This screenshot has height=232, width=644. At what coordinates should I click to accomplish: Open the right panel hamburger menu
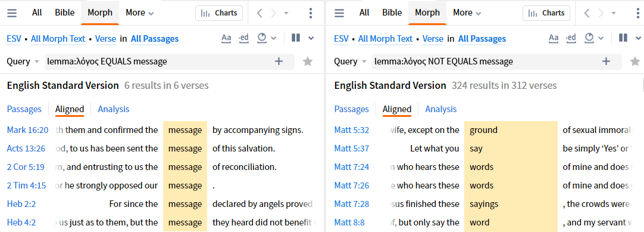pos(339,13)
